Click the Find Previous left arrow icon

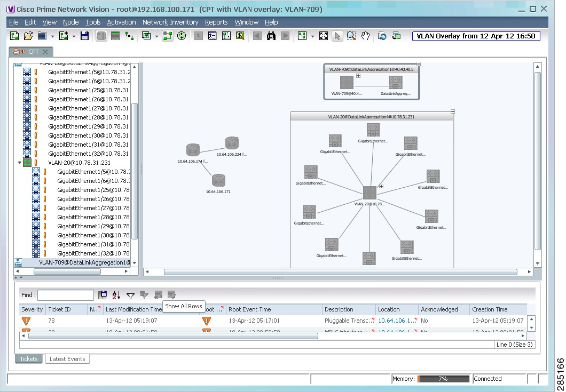257,36
